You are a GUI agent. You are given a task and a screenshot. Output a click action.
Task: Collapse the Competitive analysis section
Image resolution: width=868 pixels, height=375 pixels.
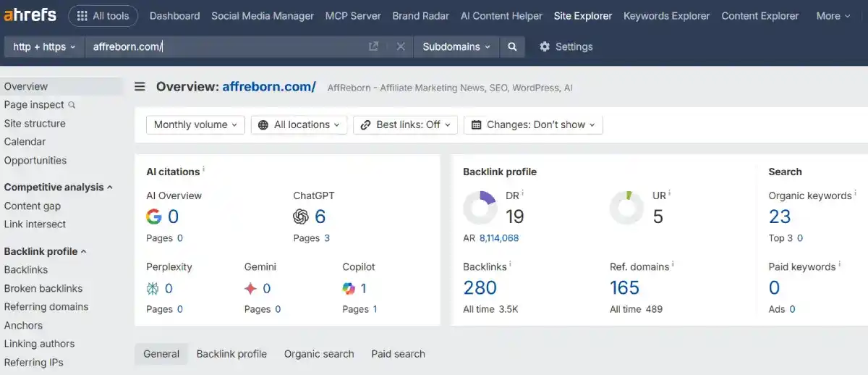[58, 187]
